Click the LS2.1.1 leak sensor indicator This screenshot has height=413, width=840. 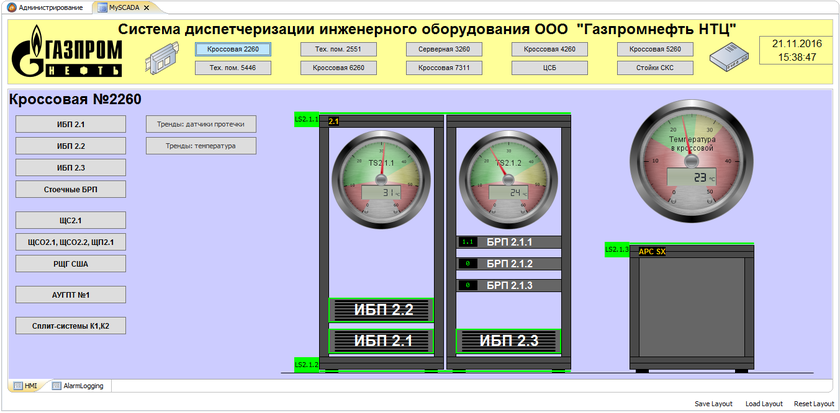(x=305, y=119)
